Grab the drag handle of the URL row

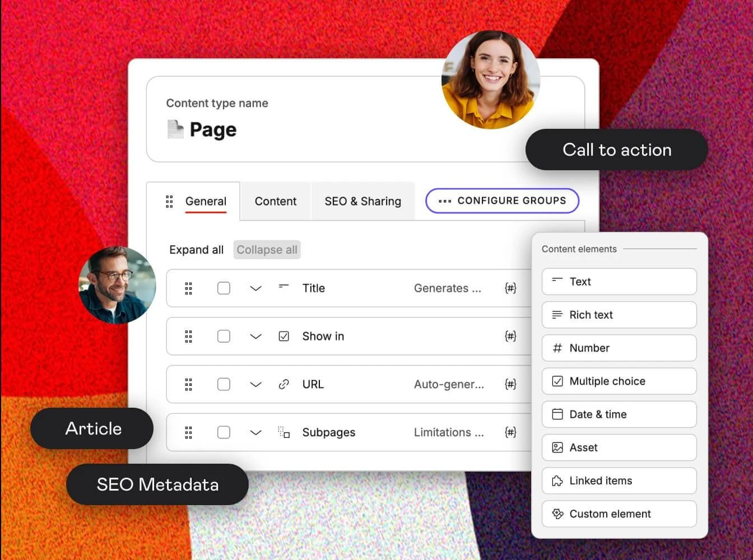[188, 384]
